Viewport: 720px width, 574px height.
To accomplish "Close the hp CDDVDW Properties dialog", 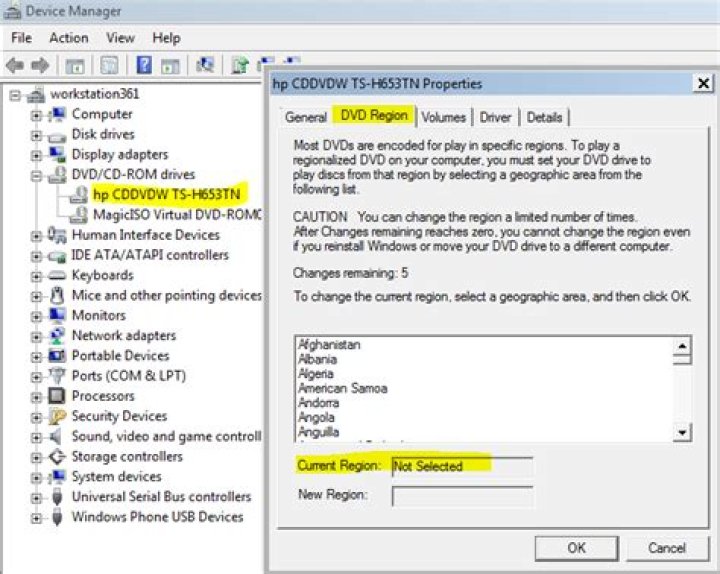I will click(703, 84).
